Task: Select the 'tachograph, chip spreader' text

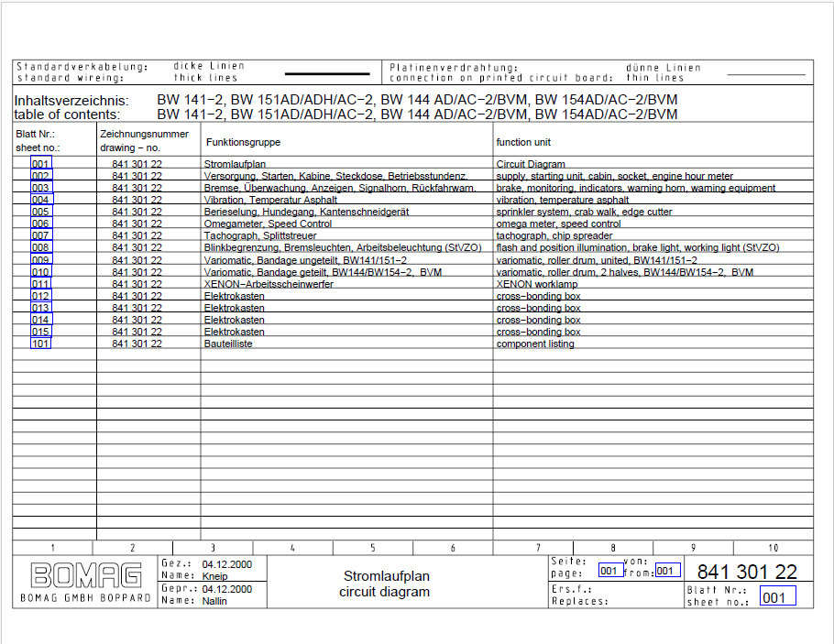Action: (x=554, y=235)
